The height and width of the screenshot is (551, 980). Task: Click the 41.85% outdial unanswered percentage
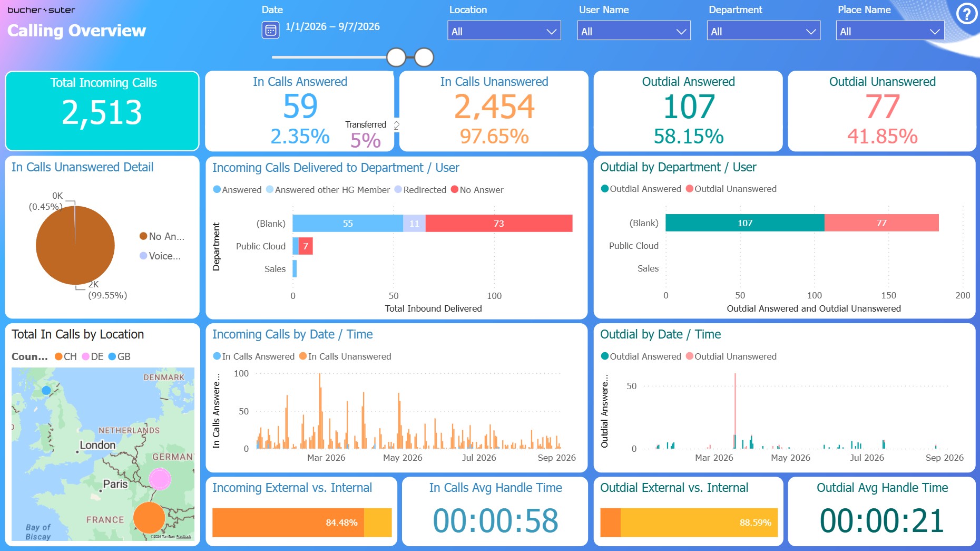tap(883, 137)
